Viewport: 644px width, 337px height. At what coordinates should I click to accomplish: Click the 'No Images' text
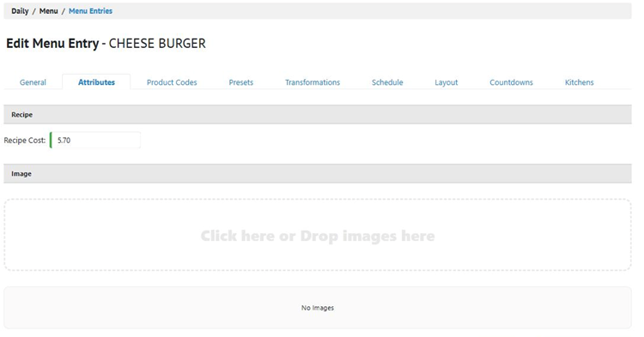click(318, 308)
